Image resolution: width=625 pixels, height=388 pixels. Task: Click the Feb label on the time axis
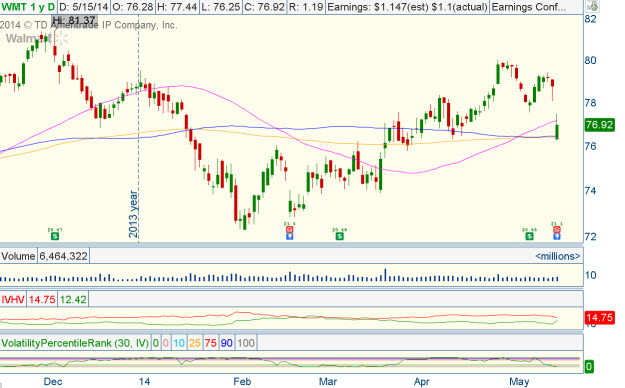click(x=242, y=382)
